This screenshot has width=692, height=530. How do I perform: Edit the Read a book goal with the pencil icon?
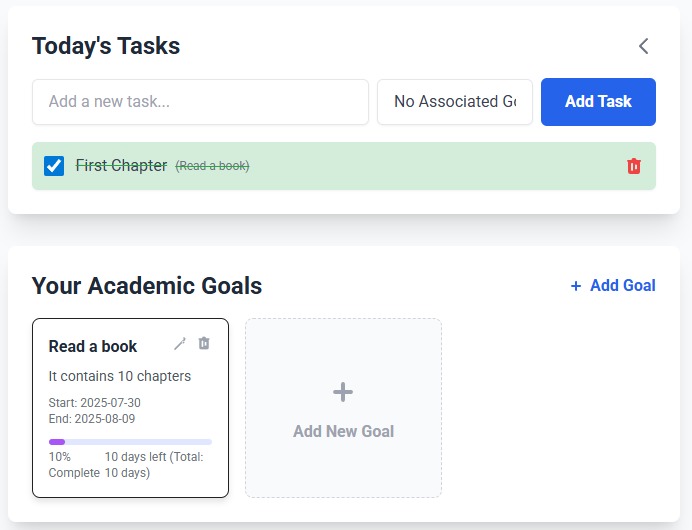(180, 344)
